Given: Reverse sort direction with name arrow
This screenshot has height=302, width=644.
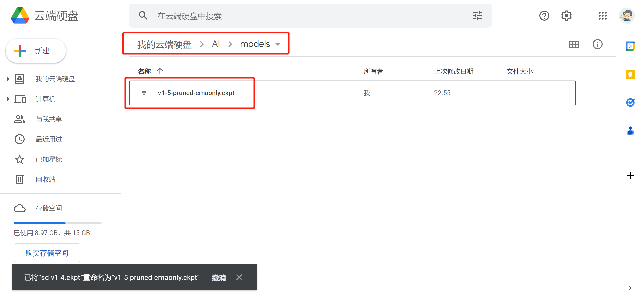Looking at the screenshot, I should click(x=160, y=71).
